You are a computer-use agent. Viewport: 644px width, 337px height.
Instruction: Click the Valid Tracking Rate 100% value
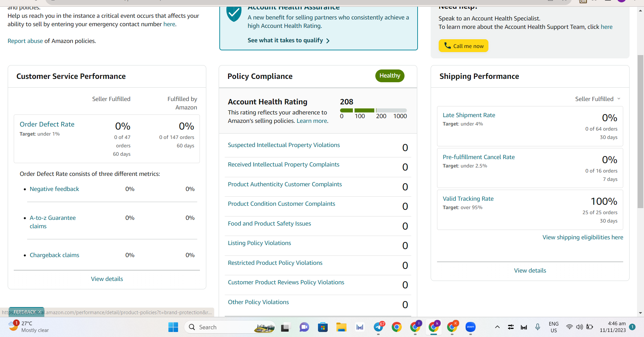pos(604,201)
